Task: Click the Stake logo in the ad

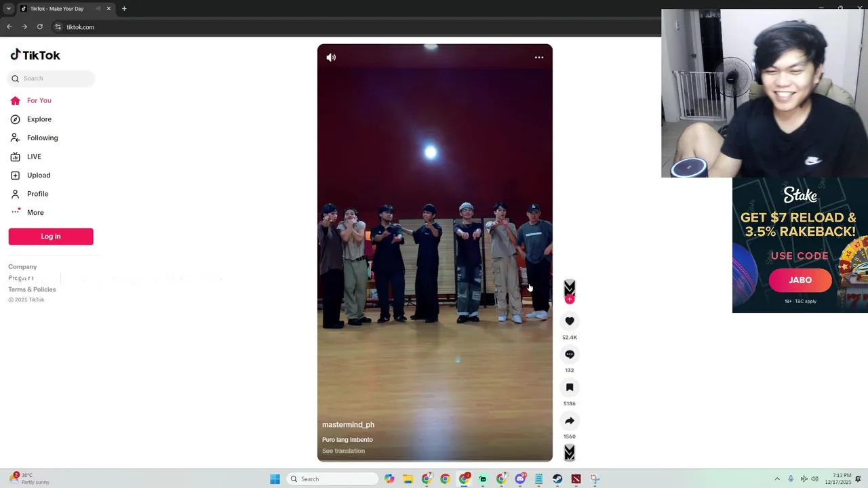Action: (800, 195)
